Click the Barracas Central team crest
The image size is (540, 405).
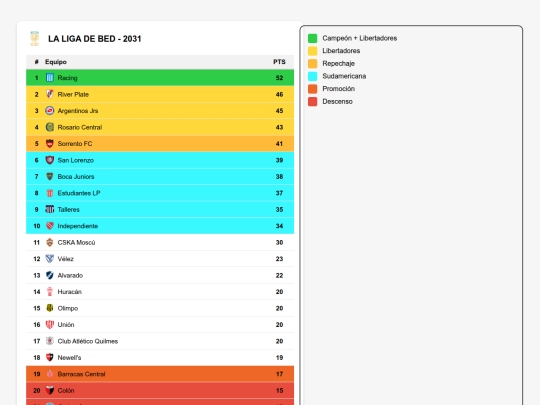click(x=50, y=374)
